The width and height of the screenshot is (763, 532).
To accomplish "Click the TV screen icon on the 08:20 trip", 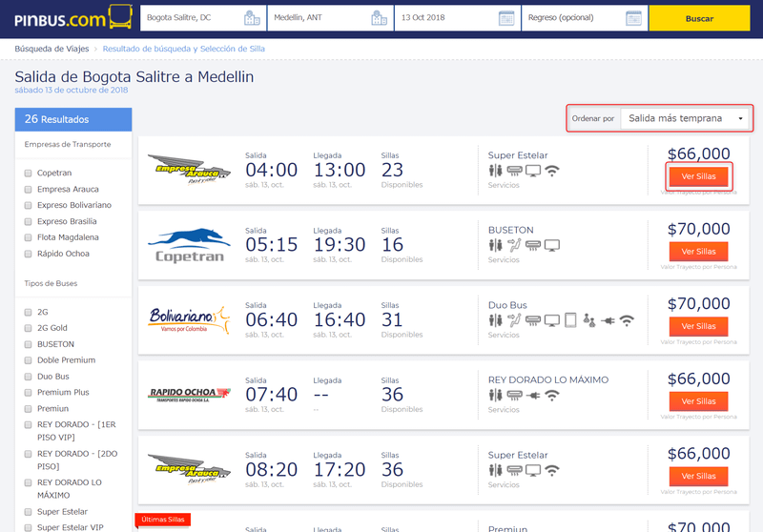I will [533, 470].
